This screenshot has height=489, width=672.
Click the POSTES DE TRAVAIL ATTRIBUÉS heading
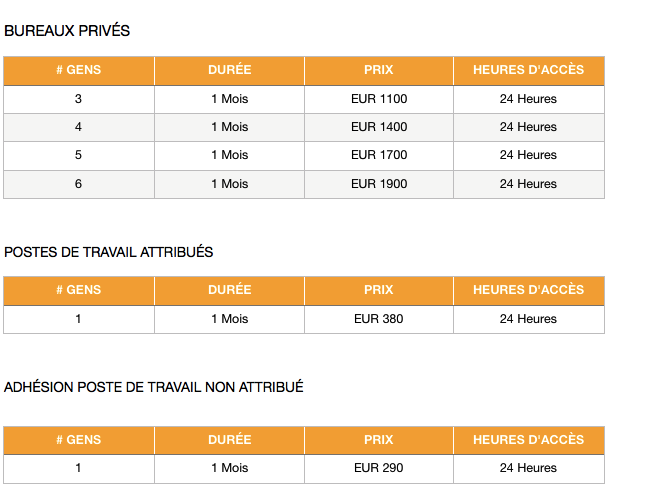tap(108, 252)
